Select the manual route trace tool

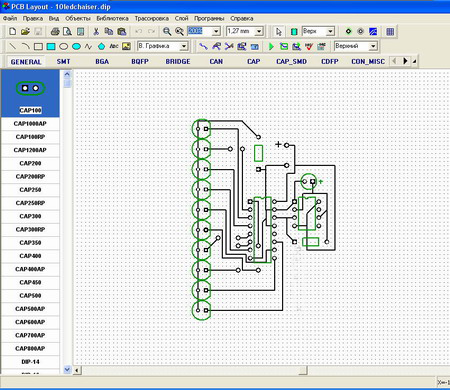point(203,46)
